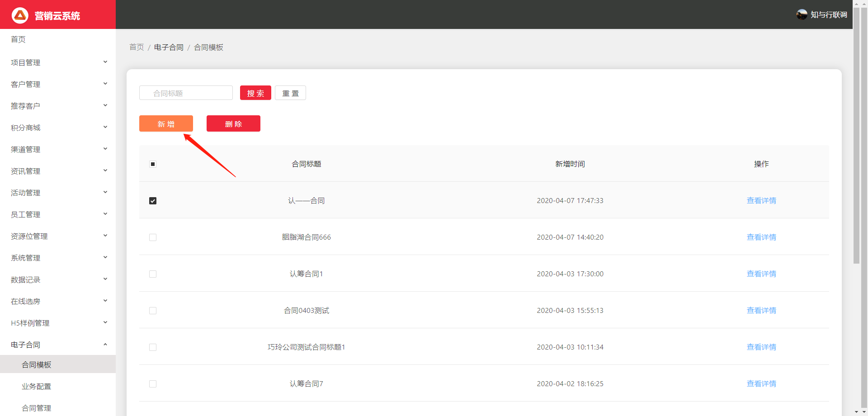Select 业务配置 submenu item

click(58, 386)
